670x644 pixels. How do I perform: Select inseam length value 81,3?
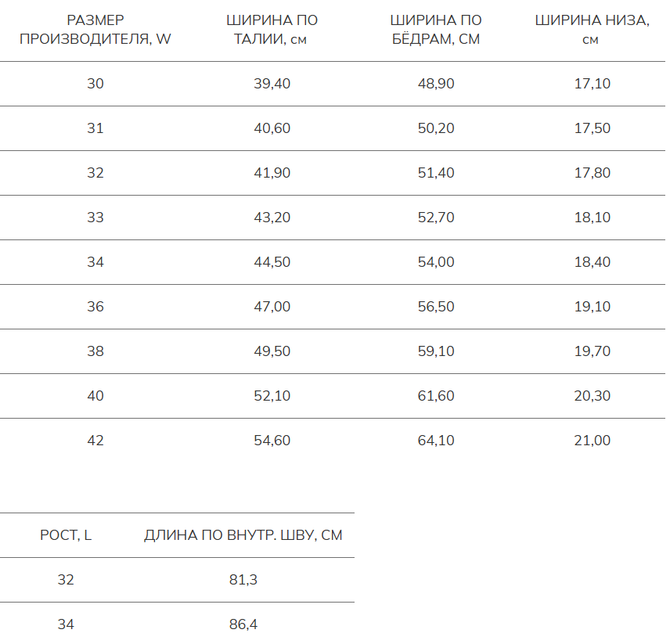tap(243, 580)
